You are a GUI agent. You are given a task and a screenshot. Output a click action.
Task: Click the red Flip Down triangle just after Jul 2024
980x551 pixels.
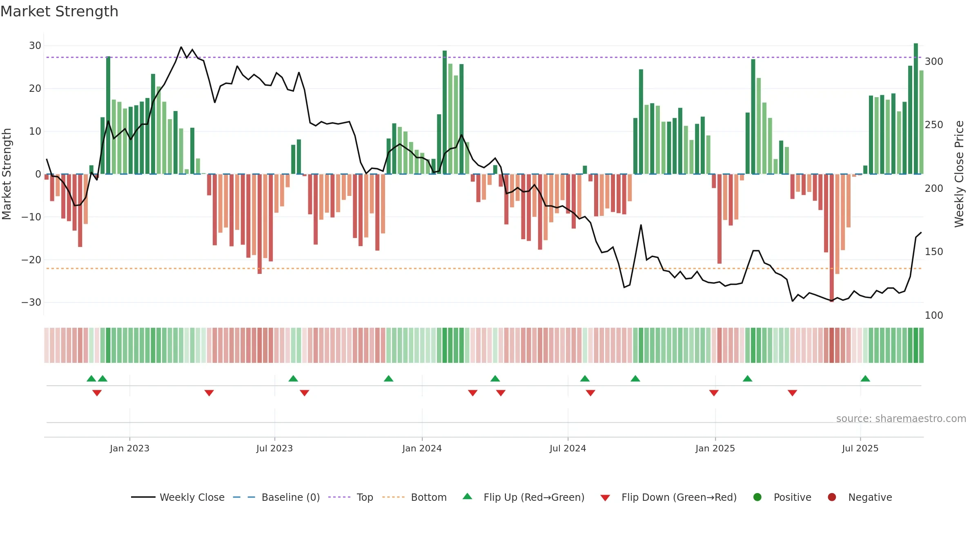[x=590, y=393]
